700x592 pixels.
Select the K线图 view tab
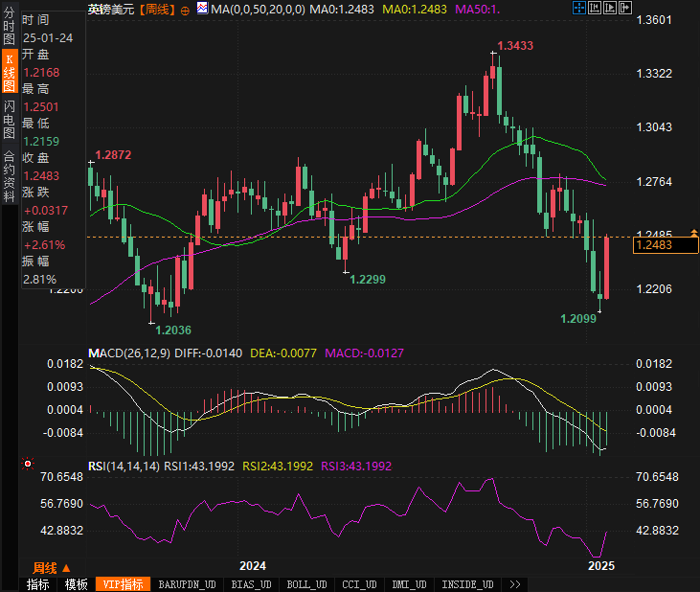point(10,72)
